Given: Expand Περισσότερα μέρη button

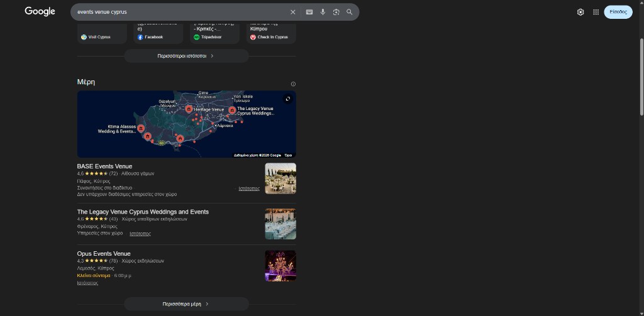Looking at the screenshot, I should 186,304.
